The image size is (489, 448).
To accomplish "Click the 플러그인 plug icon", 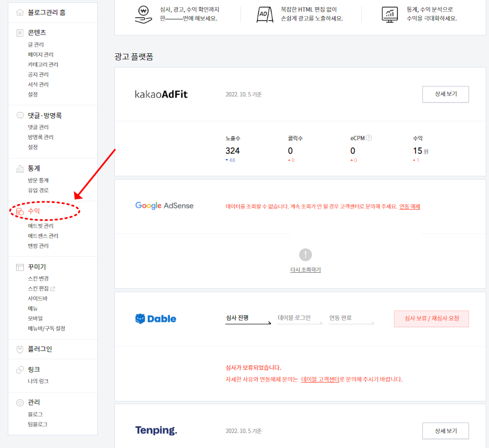I will 20,349.
